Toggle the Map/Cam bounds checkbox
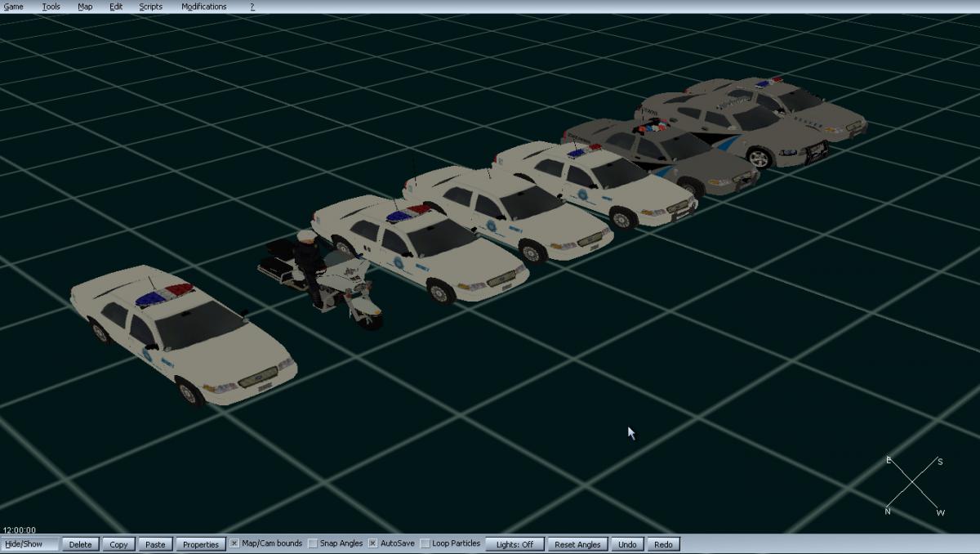 point(234,543)
